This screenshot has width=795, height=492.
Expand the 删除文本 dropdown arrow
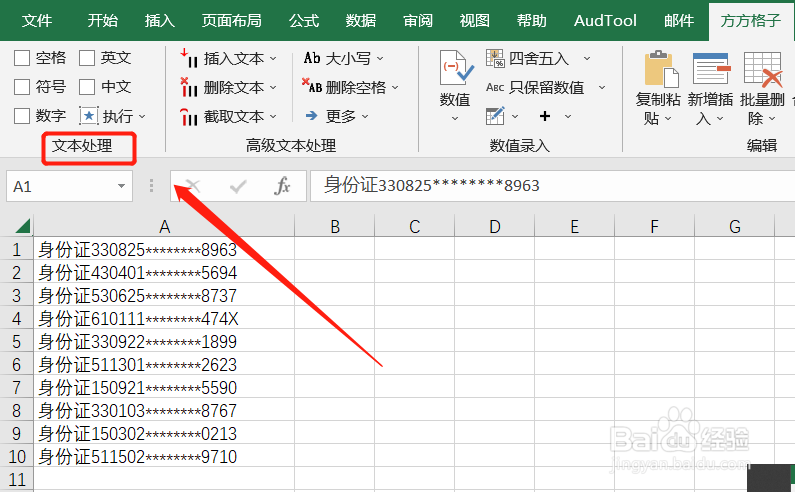tap(273, 87)
